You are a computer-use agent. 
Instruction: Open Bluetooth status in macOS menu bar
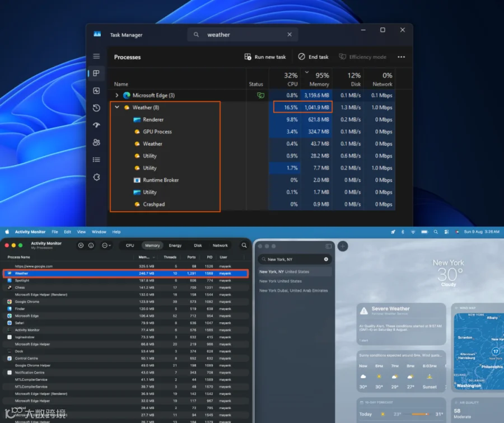tap(403, 232)
